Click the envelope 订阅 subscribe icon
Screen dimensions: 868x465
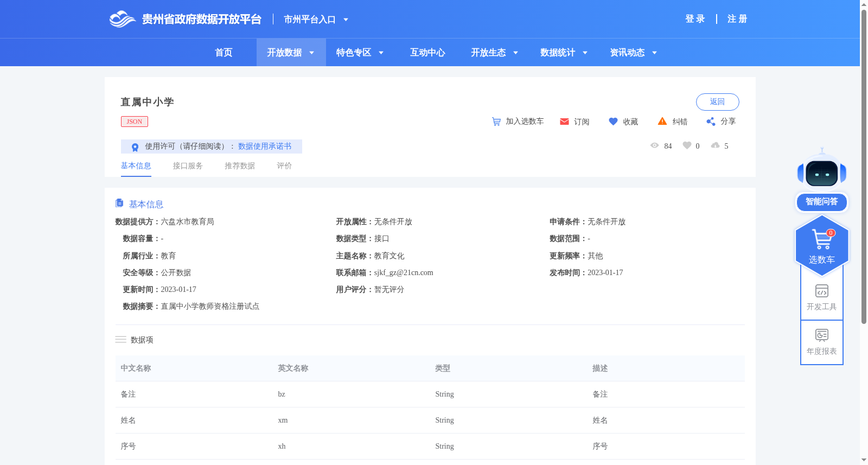(564, 122)
